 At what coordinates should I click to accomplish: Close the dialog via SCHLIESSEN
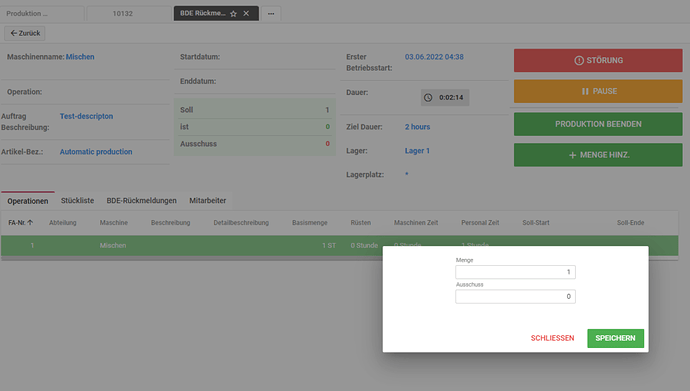[552, 338]
